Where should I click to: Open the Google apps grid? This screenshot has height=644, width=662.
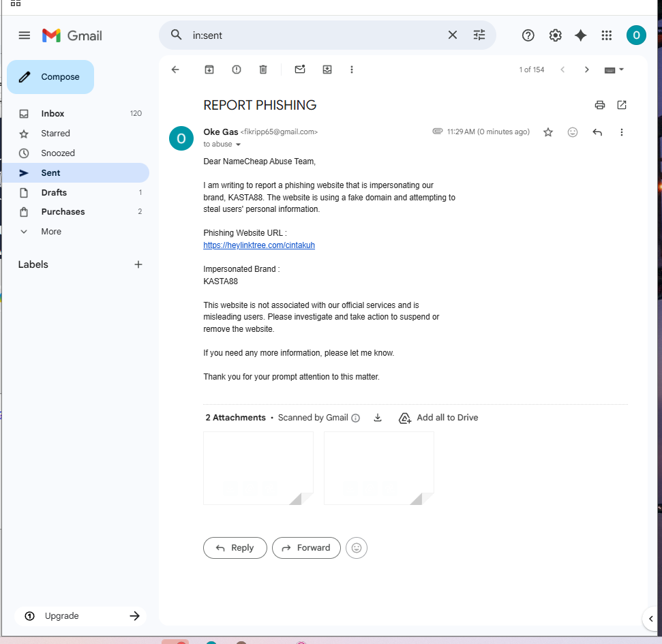[x=607, y=35]
